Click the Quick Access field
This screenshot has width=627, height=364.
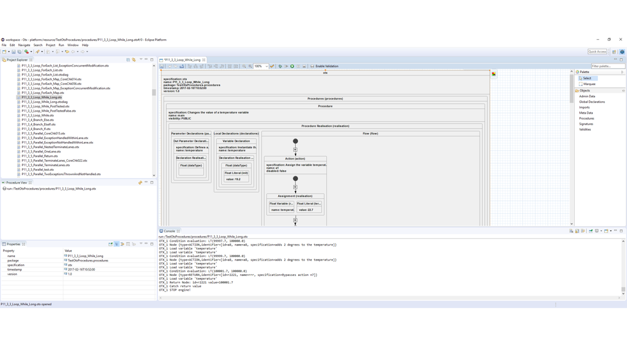pos(597,52)
